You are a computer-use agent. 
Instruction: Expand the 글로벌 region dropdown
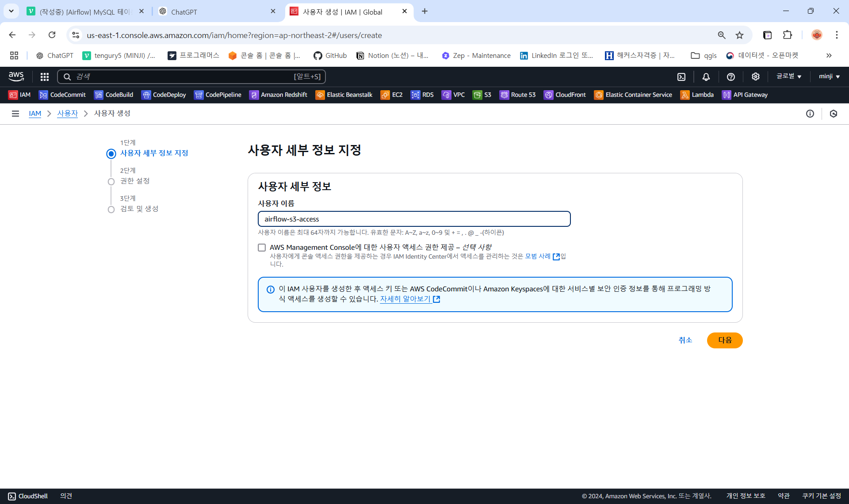[x=789, y=76]
